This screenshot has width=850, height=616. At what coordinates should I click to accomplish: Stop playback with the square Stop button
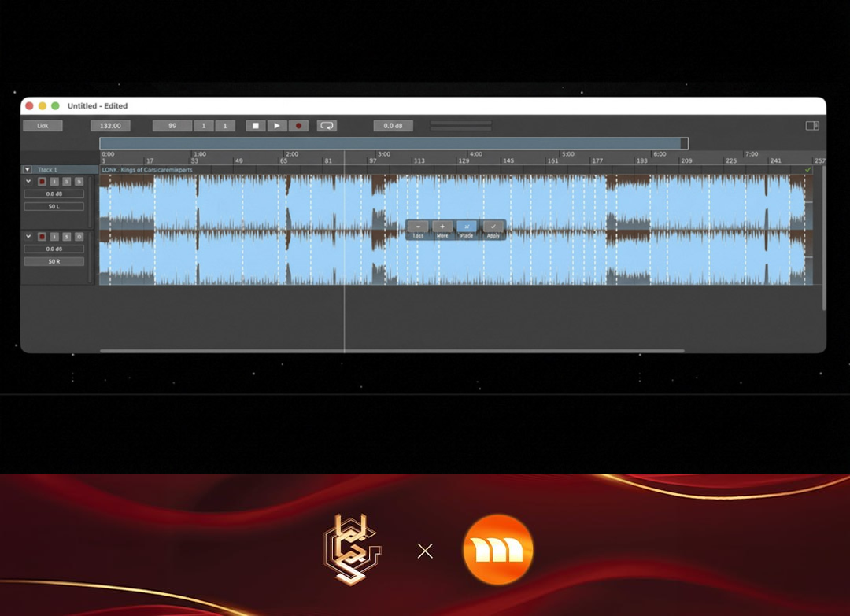click(x=255, y=126)
